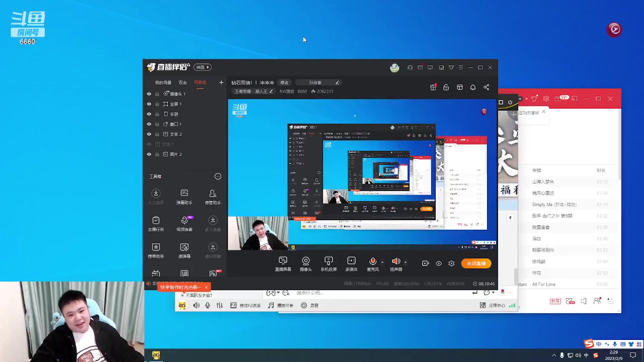Edit the 孙尚香 tag field
This screenshot has height=362, width=644.
pyautogui.click(x=318, y=82)
